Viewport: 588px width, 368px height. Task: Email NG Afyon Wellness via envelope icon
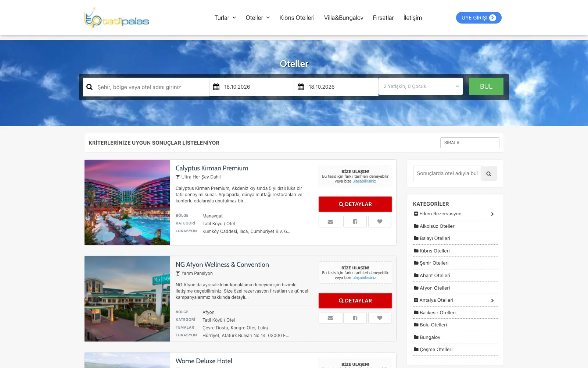click(330, 318)
